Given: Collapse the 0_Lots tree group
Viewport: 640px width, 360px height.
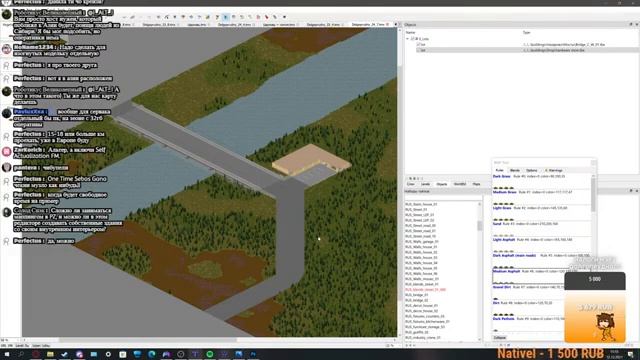Looking at the screenshot, I should (407, 39).
